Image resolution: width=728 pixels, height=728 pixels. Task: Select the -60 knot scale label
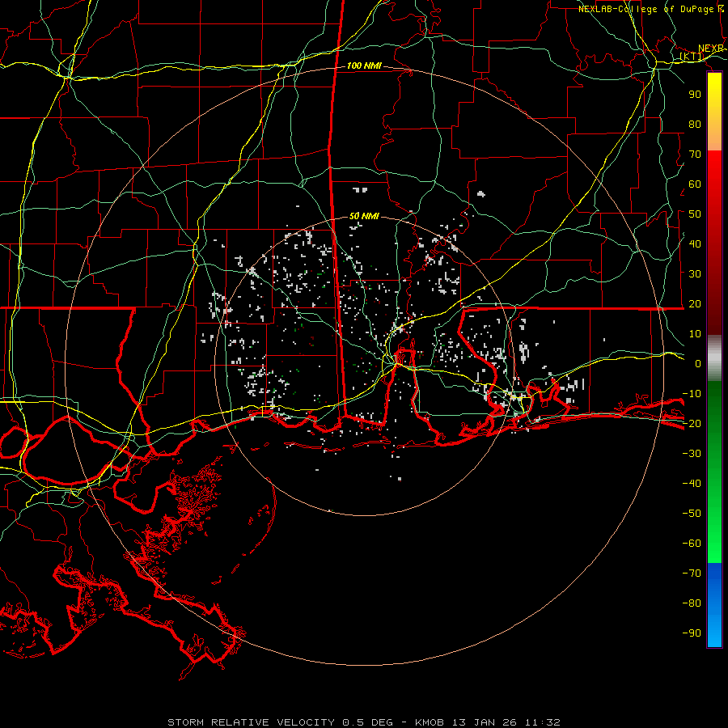pyautogui.click(x=692, y=544)
